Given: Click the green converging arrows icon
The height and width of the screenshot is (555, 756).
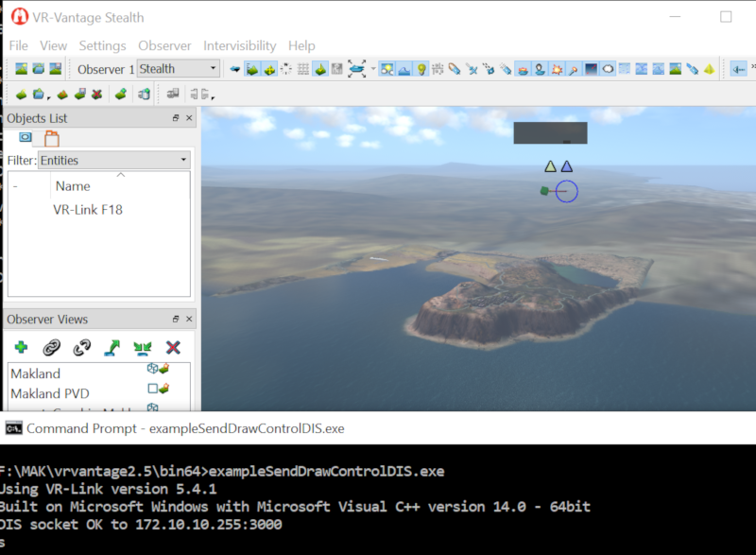Looking at the screenshot, I should tap(143, 347).
